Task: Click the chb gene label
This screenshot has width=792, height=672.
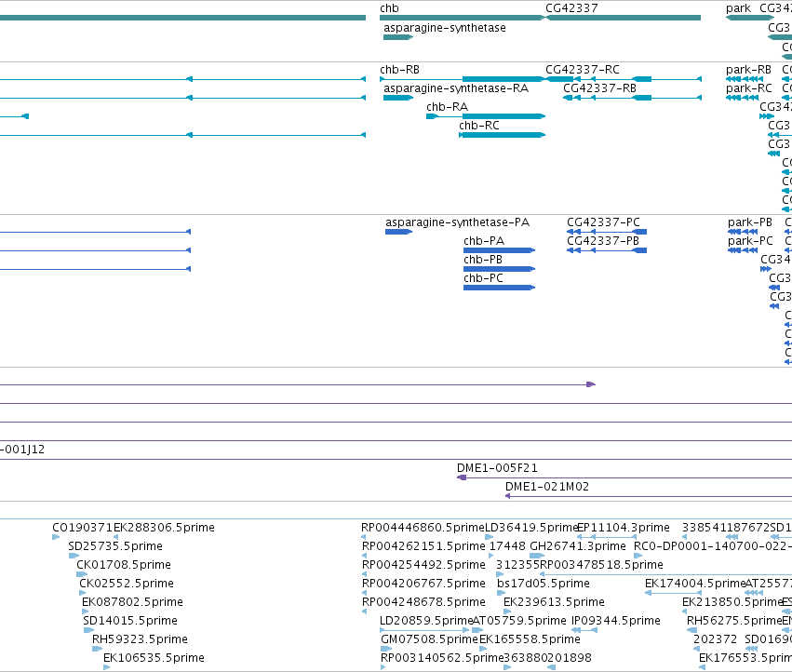Action: [389, 8]
